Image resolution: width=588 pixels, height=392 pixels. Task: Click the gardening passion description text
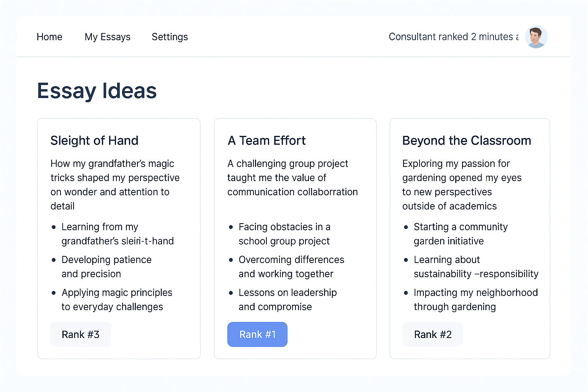click(462, 185)
